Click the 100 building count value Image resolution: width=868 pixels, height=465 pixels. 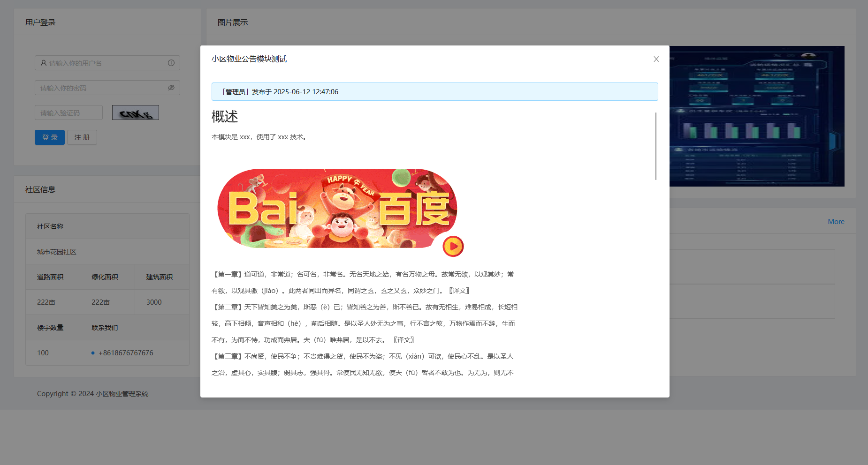pyautogui.click(x=43, y=353)
